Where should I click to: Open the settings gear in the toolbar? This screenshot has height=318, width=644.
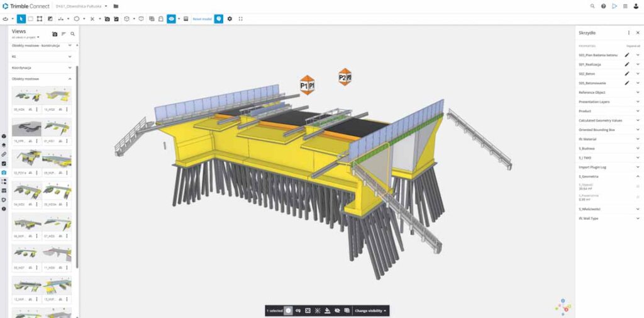230,19
